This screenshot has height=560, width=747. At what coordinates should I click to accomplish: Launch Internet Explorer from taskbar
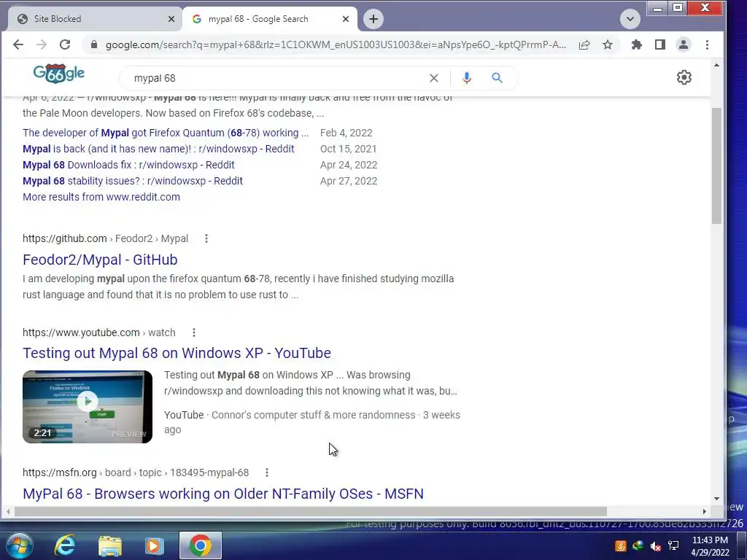click(65, 545)
